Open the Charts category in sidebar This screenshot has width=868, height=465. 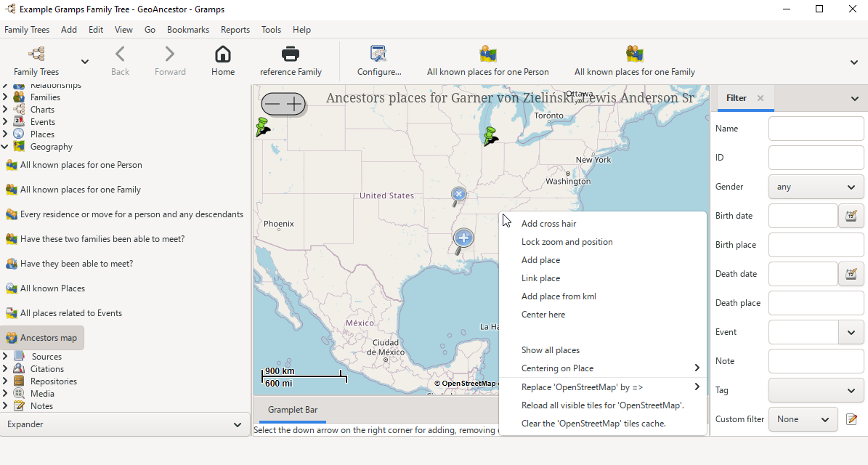click(42, 110)
